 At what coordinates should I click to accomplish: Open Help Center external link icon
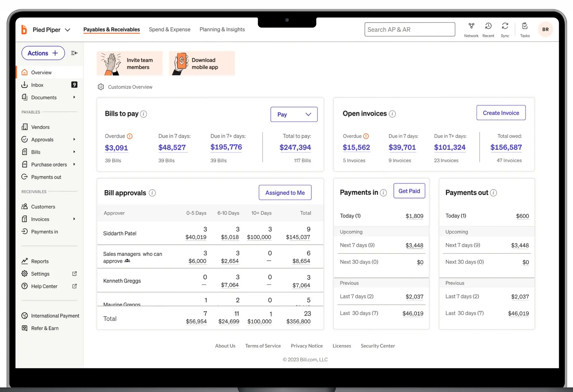pyautogui.click(x=74, y=286)
